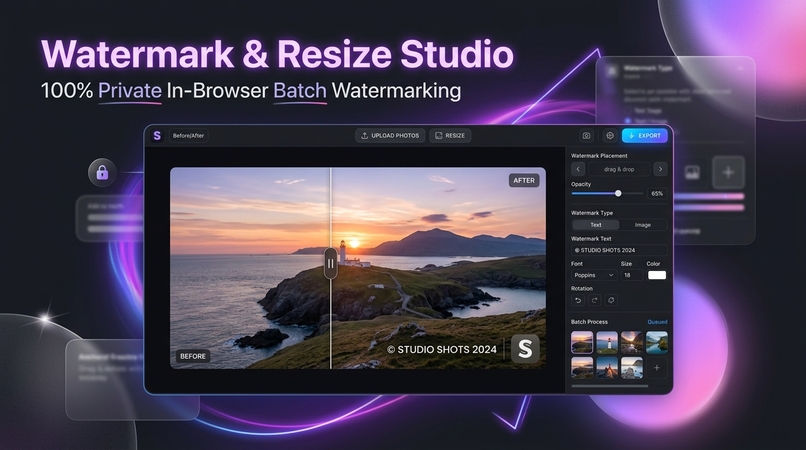Click the before/after comparison divider handle
This screenshot has height=450, width=806.
pos(331,263)
